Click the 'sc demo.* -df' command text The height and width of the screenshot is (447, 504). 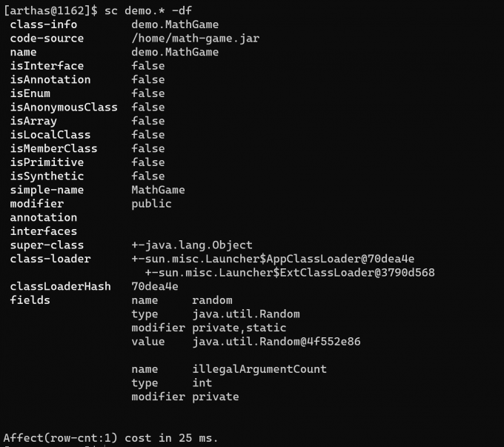(148, 10)
